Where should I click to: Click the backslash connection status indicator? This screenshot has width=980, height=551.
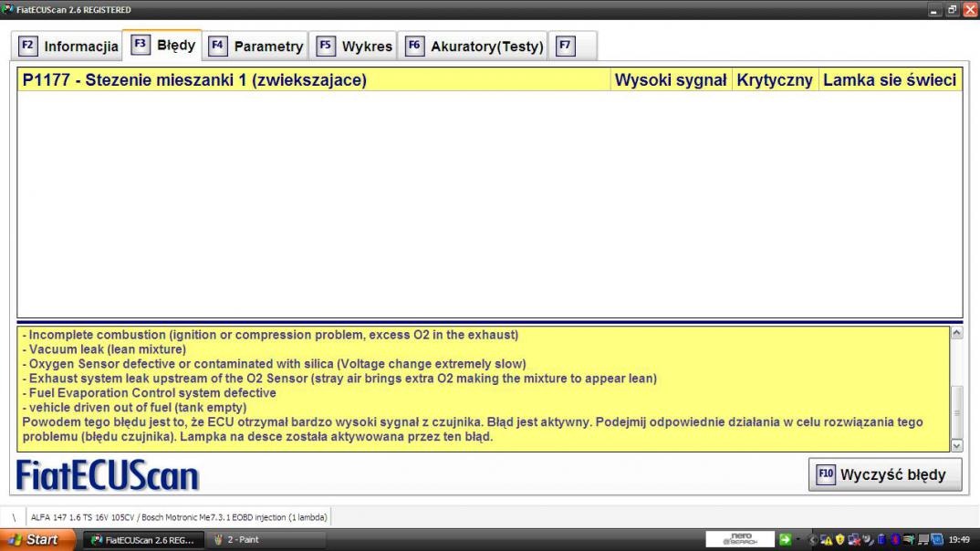14,517
